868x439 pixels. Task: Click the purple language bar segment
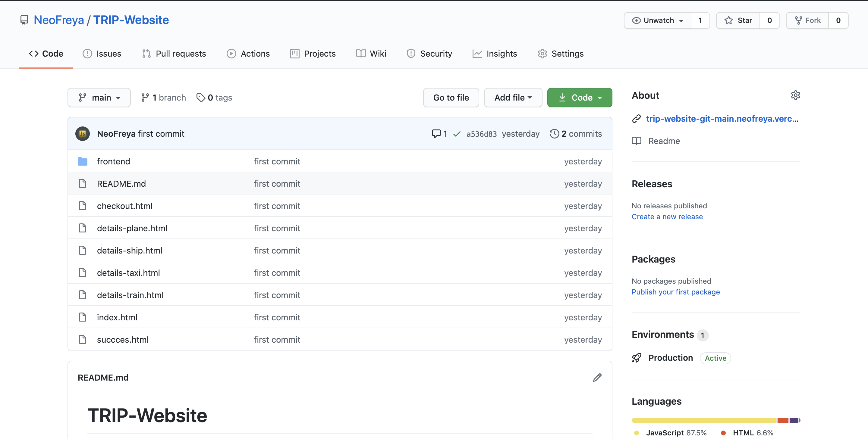point(794,420)
